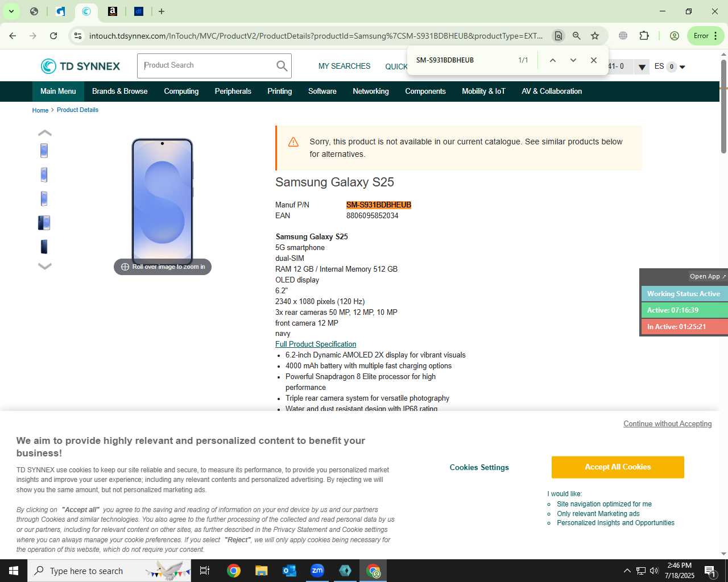Image resolution: width=728 pixels, height=582 pixels.
Task: Open the Chrome profile icon
Action: pyautogui.click(x=675, y=36)
